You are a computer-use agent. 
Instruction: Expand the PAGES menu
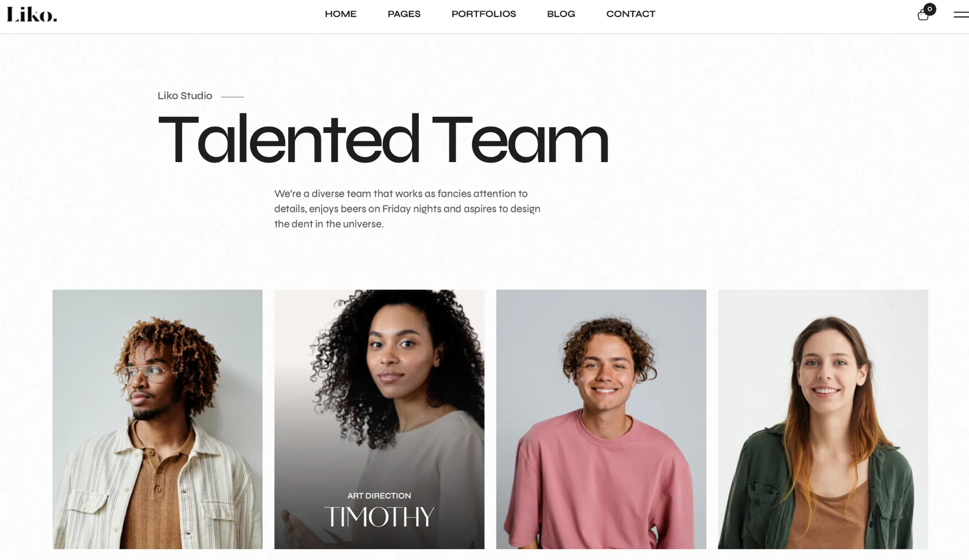[404, 14]
